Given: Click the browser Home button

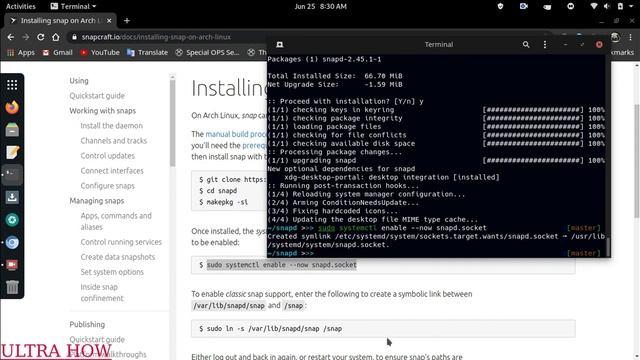Looking at the screenshot, I should 56,37.
